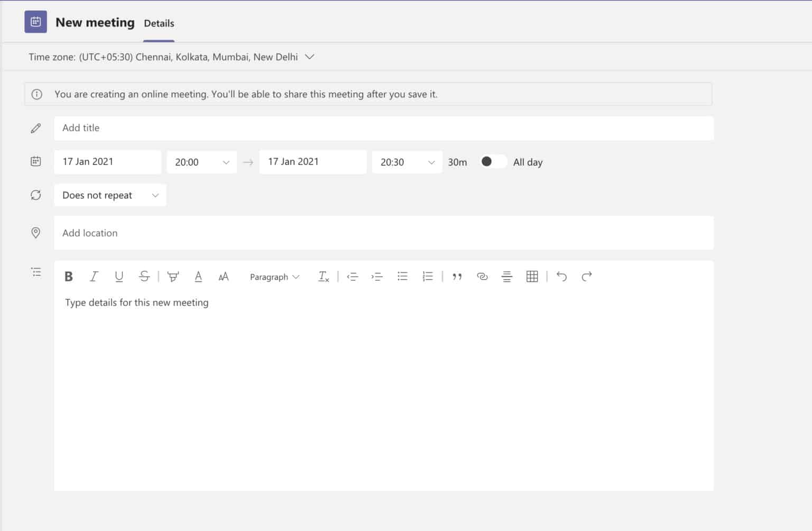
Task: Underline the meeting description text
Action: [x=119, y=276]
